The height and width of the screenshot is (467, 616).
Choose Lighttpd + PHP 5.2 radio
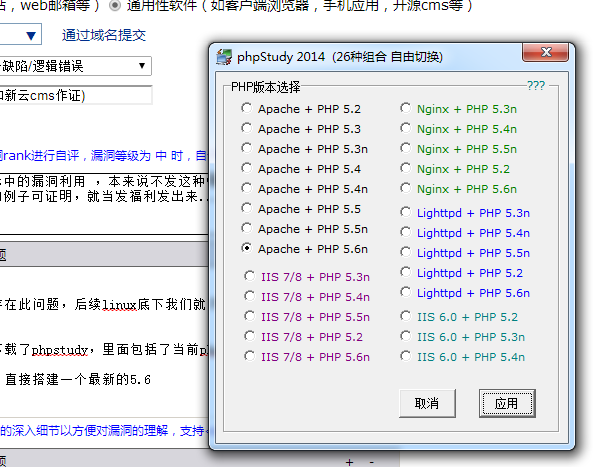click(x=405, y=273)
